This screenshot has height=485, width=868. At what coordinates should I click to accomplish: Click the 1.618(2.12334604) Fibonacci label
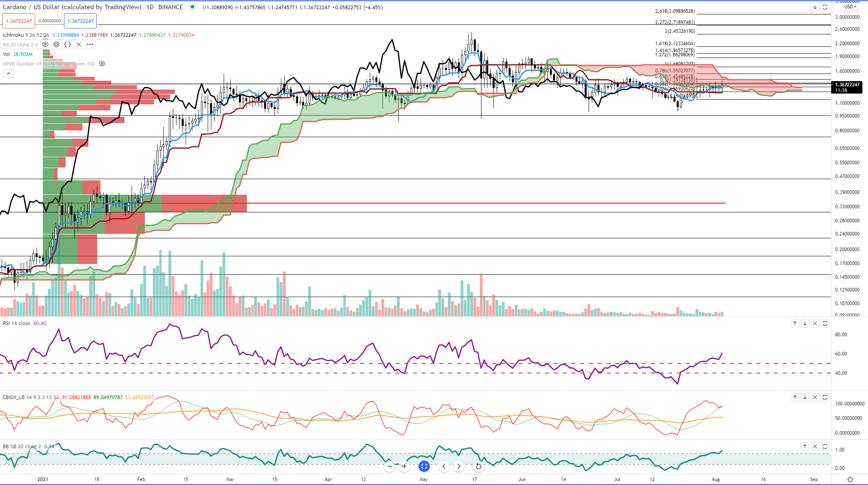tap(675, 44)
